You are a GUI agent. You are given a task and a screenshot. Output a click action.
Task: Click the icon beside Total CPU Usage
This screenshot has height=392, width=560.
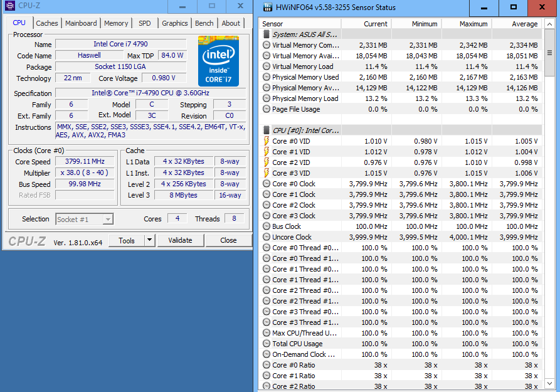(x=267, y=344)
